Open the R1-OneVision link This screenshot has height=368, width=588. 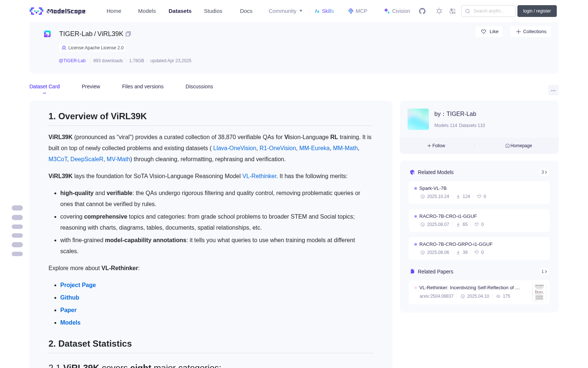pos(278,148)
